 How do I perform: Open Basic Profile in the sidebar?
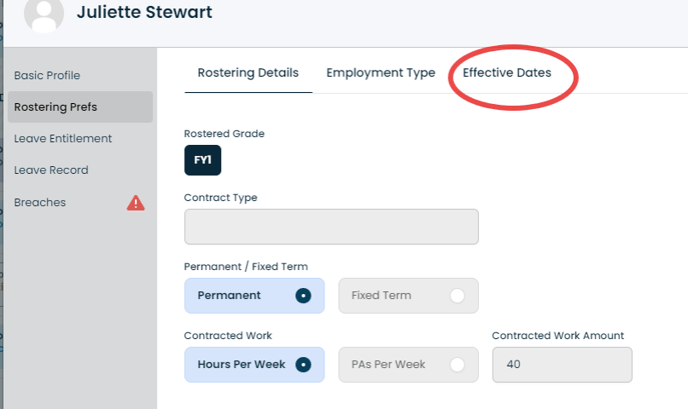pos(47,75)
